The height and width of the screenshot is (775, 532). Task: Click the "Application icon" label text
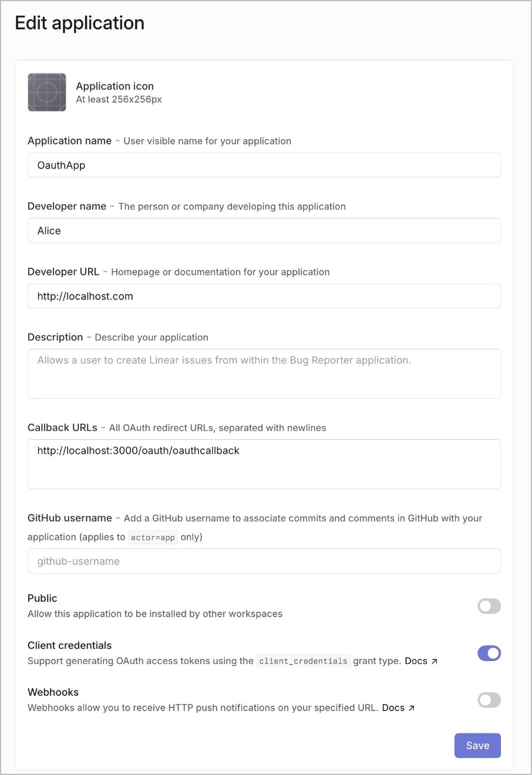click(115, 86)
